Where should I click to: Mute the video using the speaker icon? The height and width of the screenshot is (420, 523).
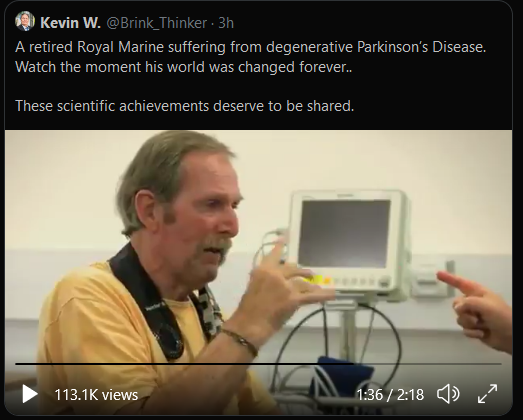click(x=448, y=394)
